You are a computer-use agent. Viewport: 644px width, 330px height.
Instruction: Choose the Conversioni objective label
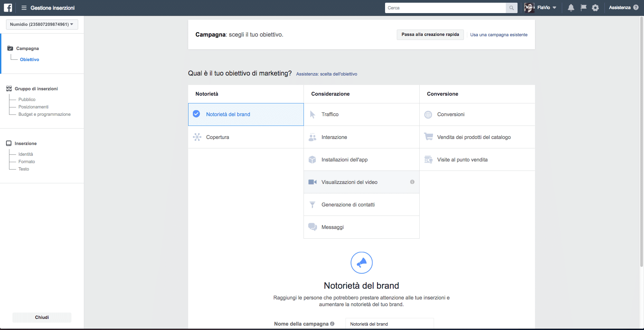tap(451, 114)
